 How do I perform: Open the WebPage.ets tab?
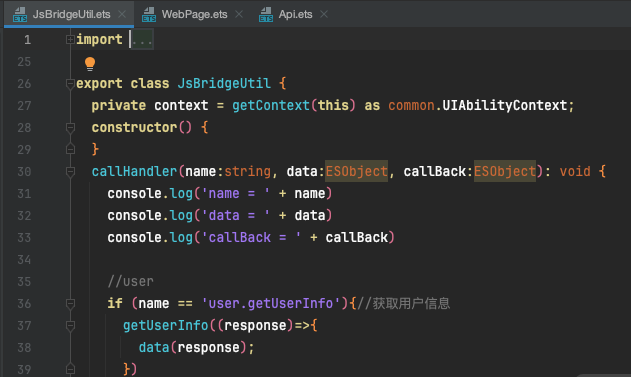pos(194,14)
